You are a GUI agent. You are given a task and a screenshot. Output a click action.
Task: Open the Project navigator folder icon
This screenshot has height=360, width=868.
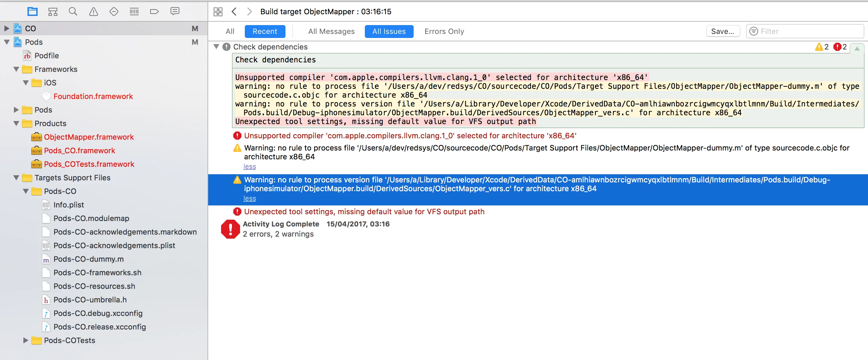33,12
